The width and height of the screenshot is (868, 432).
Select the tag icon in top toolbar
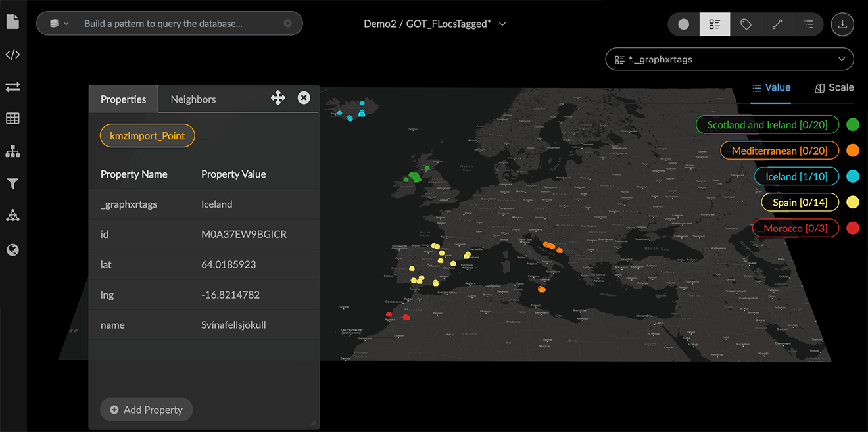(x=746, y=24)
